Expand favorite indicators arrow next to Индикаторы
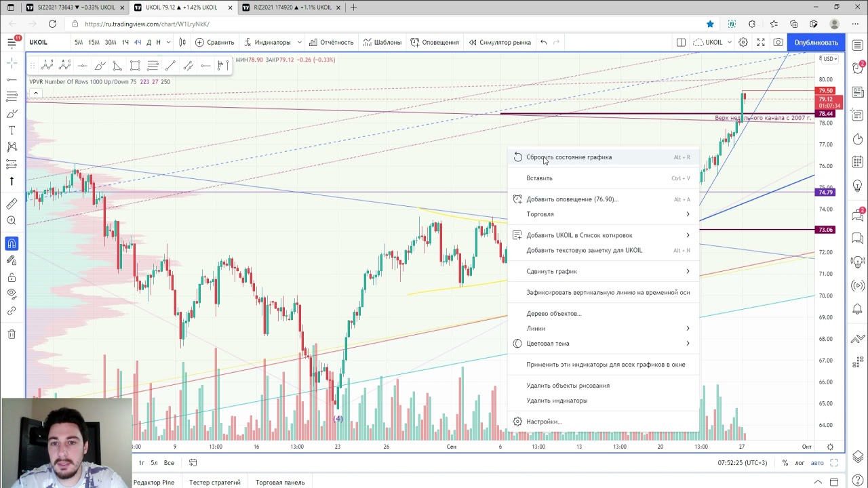Image resolution: width=868 pixels, height=488 pixels. coord(299,42)
